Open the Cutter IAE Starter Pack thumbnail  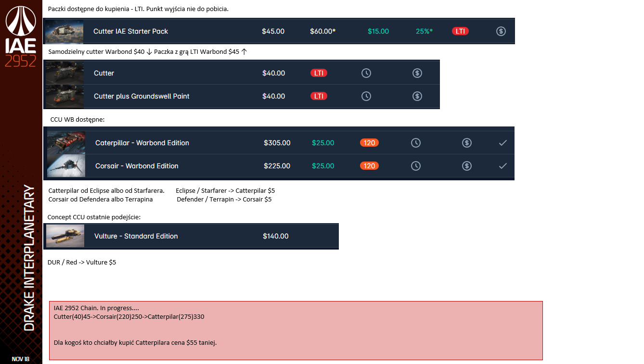64,31
